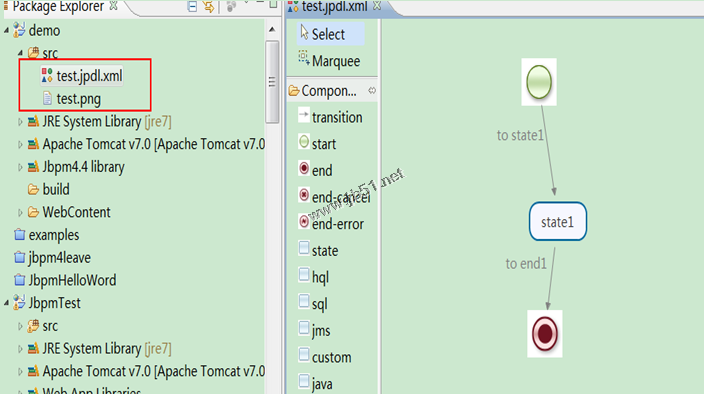
Task: Expand demo Apache Tomcat v7.0 library
Action: 20,144
